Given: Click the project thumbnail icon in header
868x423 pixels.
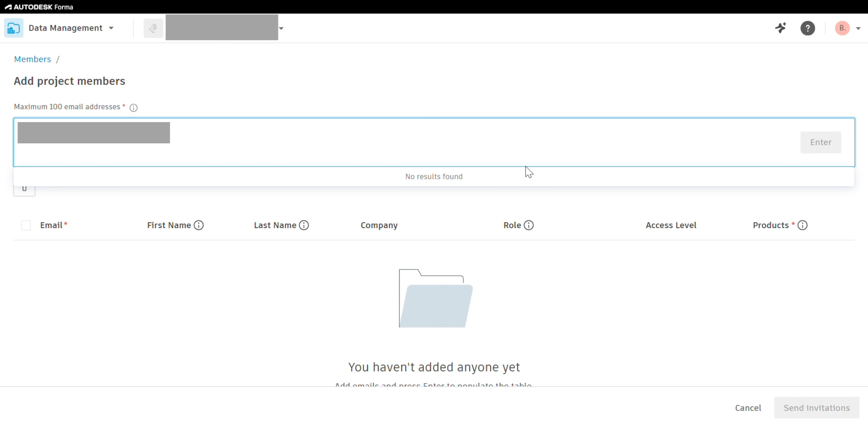Looking at the screenshot, I should 153,28.
